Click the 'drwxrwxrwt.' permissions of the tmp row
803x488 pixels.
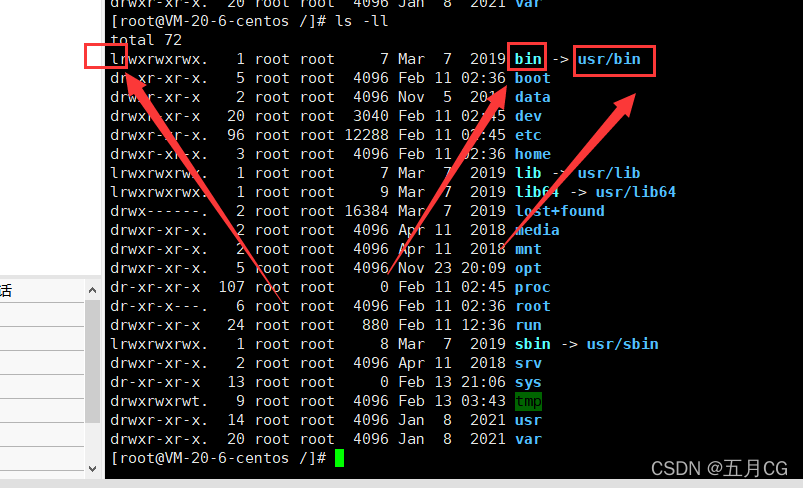point(159,401)
